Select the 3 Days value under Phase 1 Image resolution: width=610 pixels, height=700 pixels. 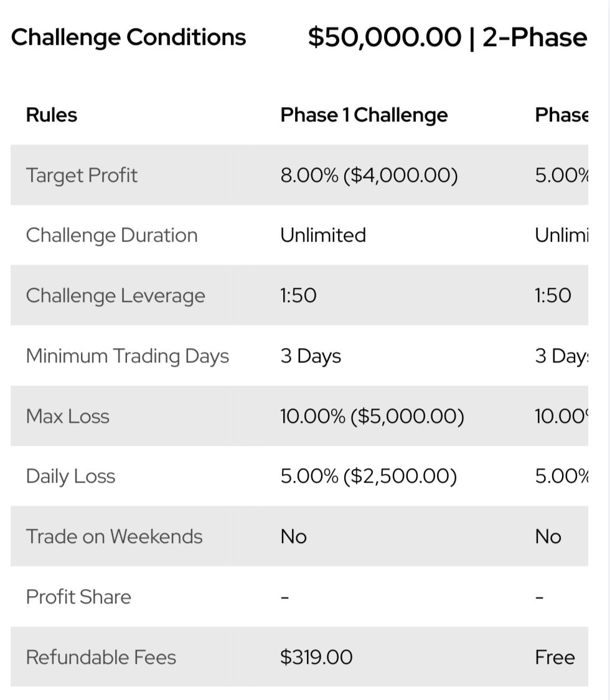point(311,356)
